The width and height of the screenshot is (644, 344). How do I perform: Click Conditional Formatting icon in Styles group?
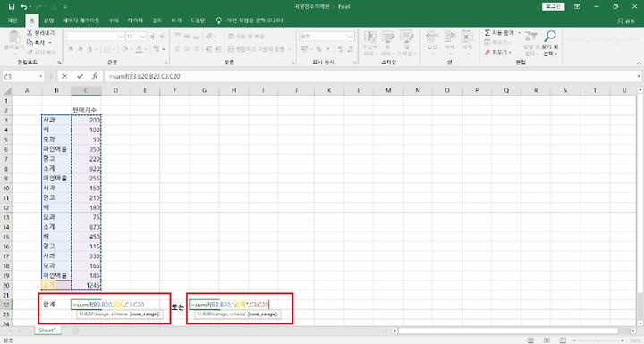(370, 37)
